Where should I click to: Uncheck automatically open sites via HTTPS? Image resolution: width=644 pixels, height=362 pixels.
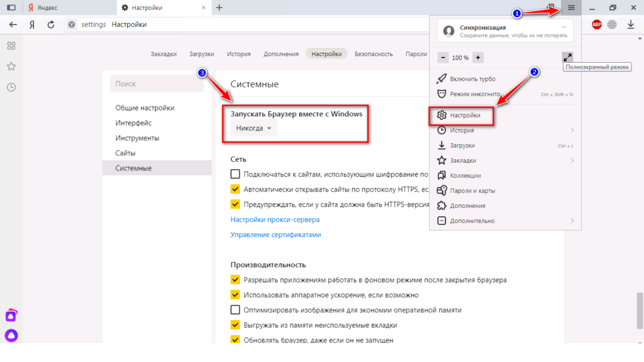point(235,189)
